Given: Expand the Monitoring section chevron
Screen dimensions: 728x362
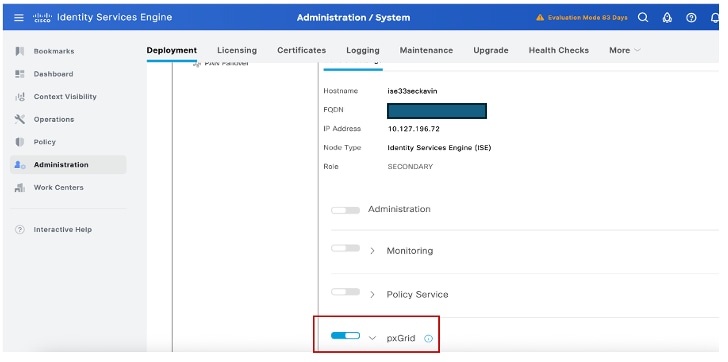Looking at the screenshot, I should tap(372, 251).
